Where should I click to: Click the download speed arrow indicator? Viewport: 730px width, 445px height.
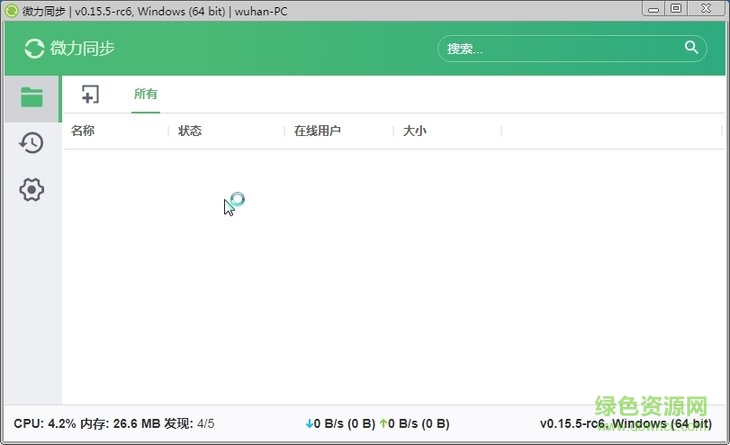point(309,424)
